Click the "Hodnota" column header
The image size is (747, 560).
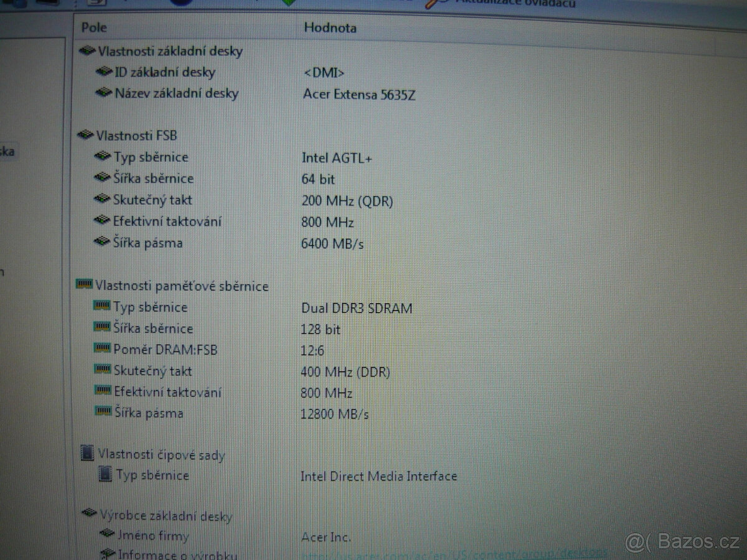tap(329, 27)
